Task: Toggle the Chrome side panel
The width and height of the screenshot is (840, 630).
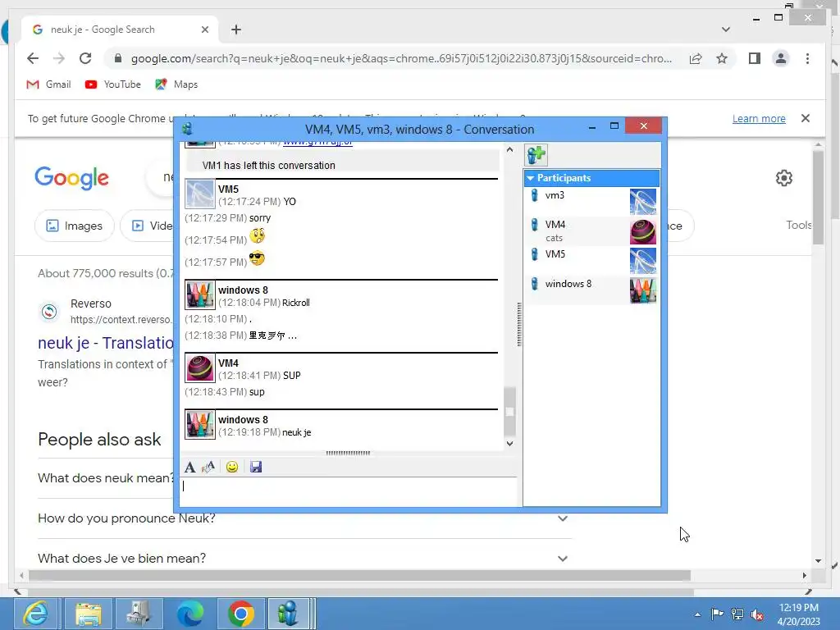Action: (755, 58)
